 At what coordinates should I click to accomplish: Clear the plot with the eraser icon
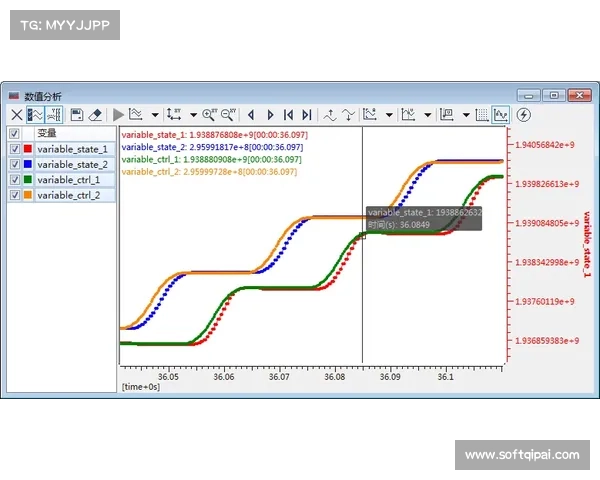pyautogui.click(x=95, y=115)
